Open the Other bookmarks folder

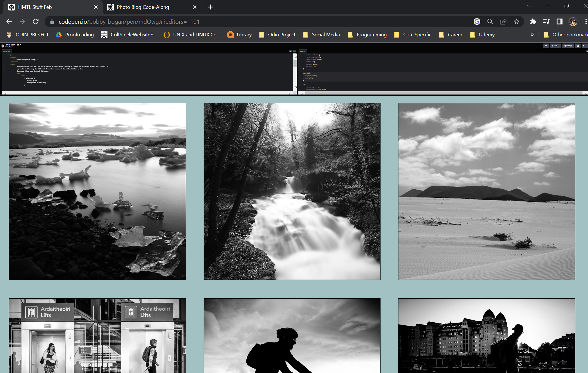565,34
